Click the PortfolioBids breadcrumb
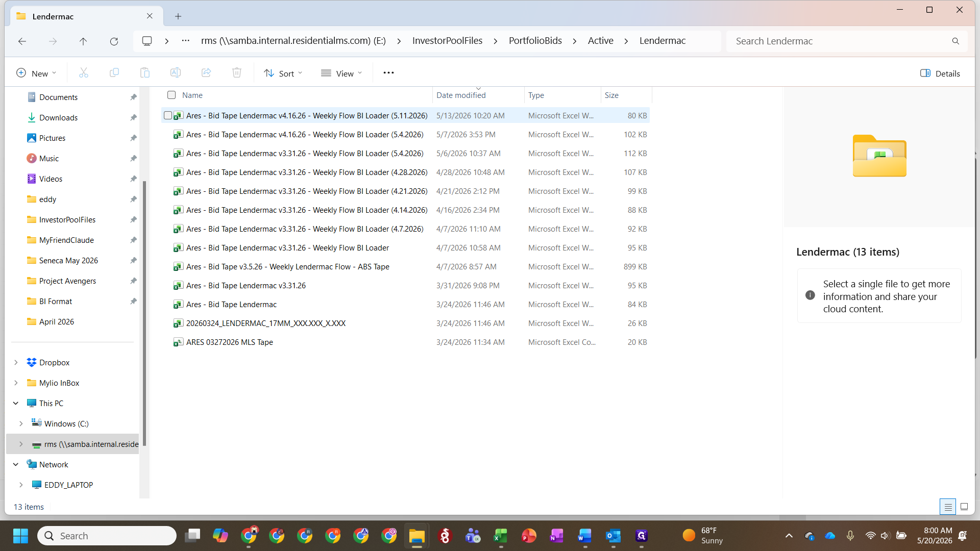The image size is (980, 551). (535, 41)
